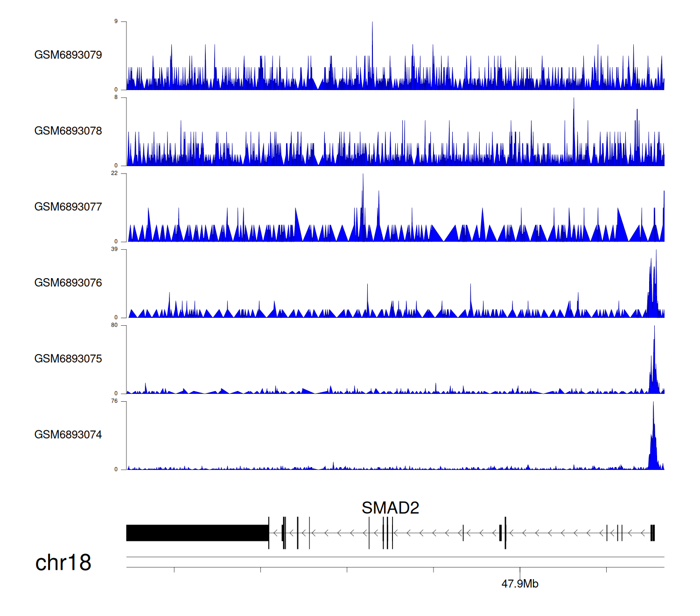Select the GSM6893074 track name
The height and width of the screenshot is (616, 700).
(68, 435)
